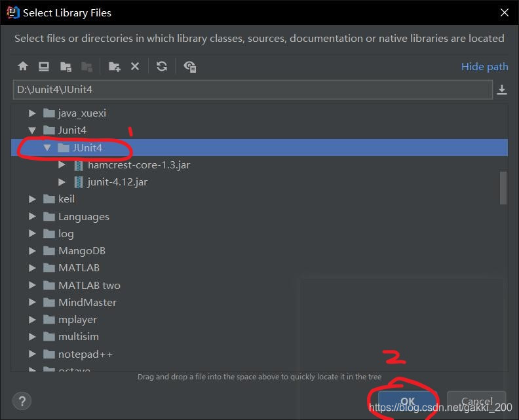Image resolution: width=519 pixels, height=420 pixels.
Task: Select junit-4.12.jar file name
Action: pos(117,182)
